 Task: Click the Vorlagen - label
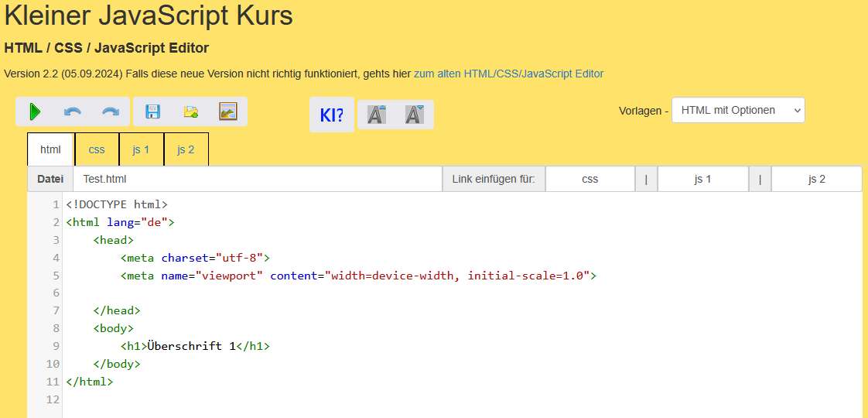643,111
